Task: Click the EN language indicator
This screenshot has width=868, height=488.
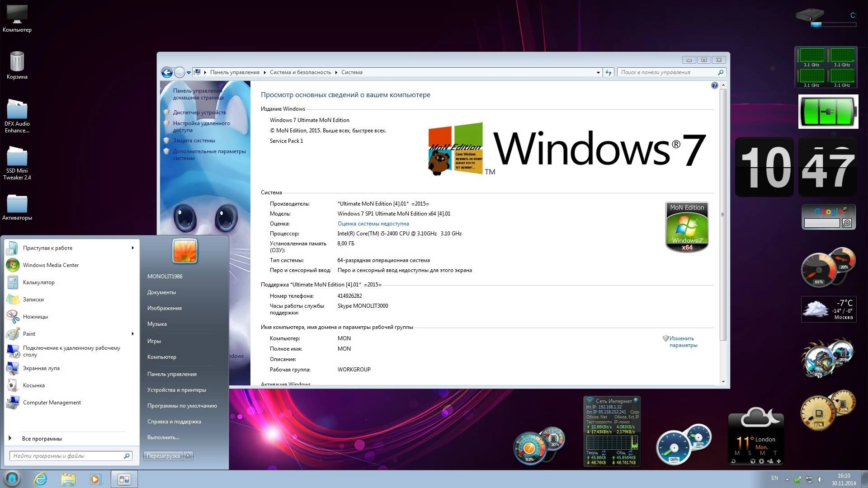Action: tap(774, 478)
